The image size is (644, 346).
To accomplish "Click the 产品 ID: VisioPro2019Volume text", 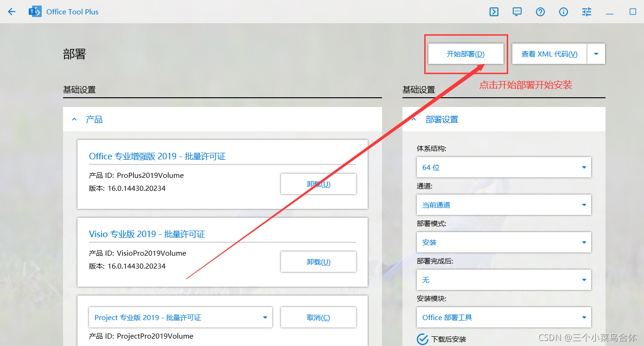I will (138, 253).
